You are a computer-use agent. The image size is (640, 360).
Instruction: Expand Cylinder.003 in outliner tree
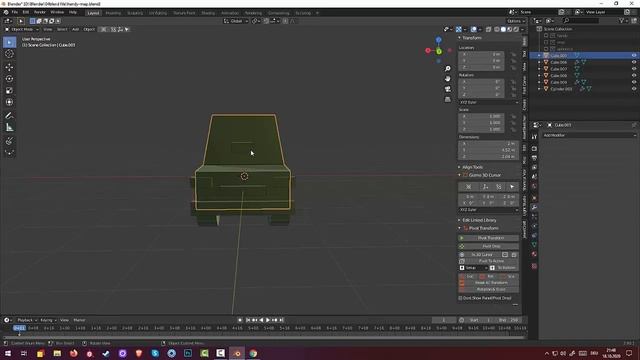click(539, 89)
